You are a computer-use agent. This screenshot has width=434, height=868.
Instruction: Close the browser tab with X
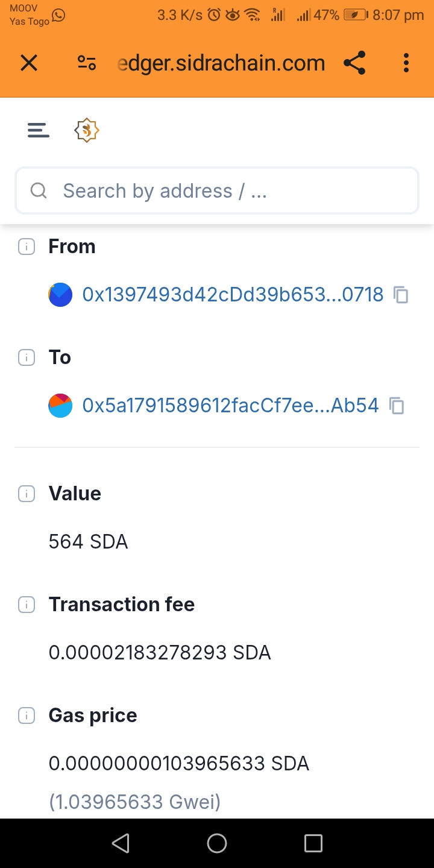(x=29, y=63)
